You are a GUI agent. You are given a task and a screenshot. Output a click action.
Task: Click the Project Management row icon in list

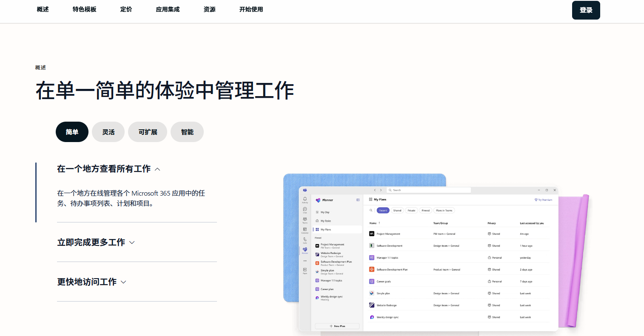coord(372,234)
